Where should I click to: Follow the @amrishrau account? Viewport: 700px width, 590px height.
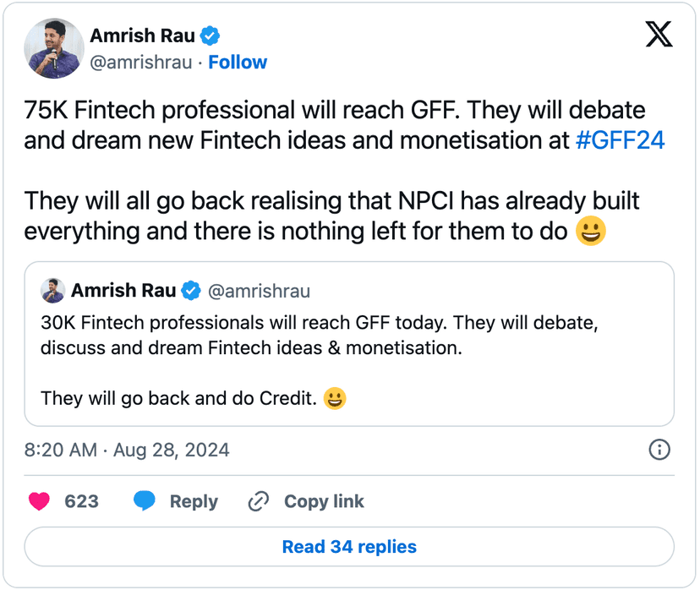click(x=238, y=63)
